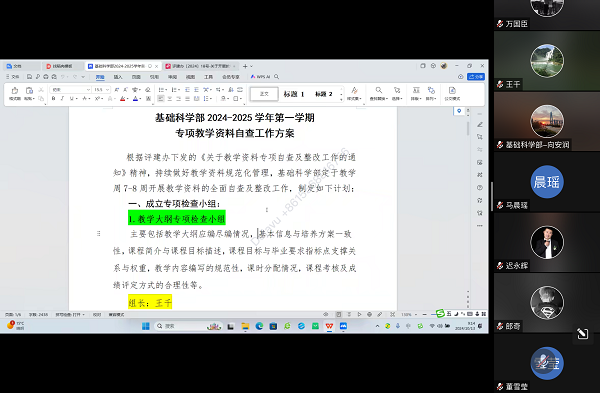Screen dimensions: 600x393
Task: Open the WPS AI assistant
Action: click(x=260, y=77)
